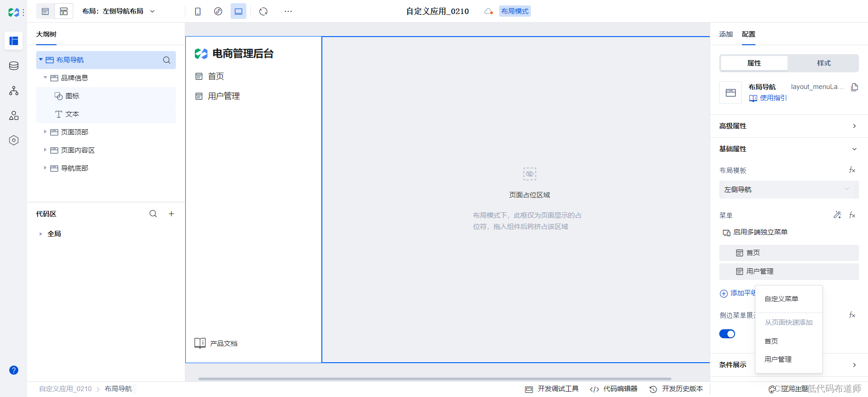Screen dimensions: 868x397
Task: Expand the 高级属性 section
Action: 789,126
